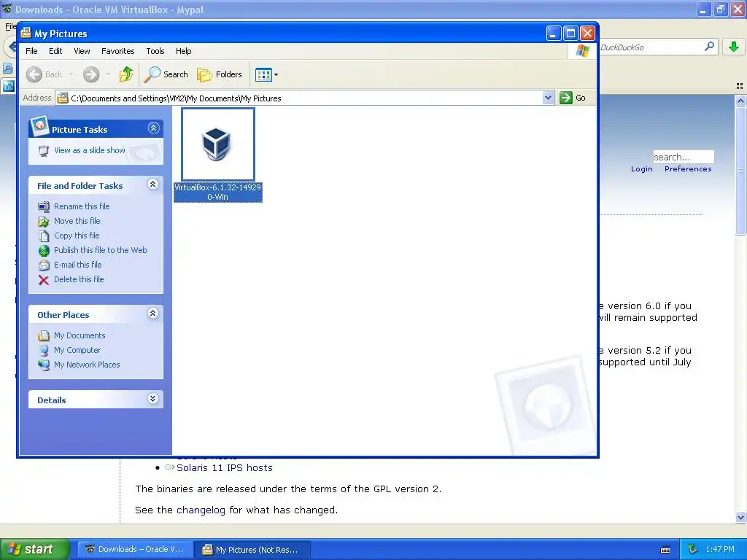
Task: Click the Windows start button
Action: coord(35,549)
